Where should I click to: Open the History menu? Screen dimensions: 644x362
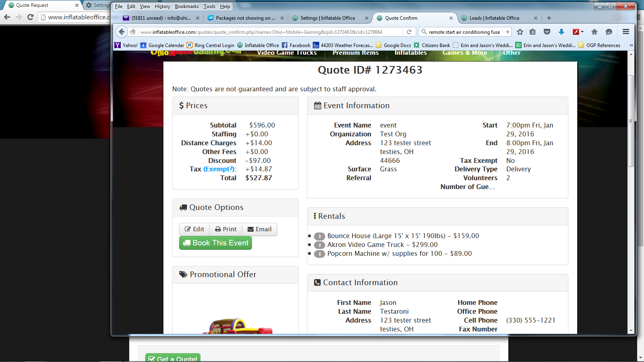(x=162, y=6)
